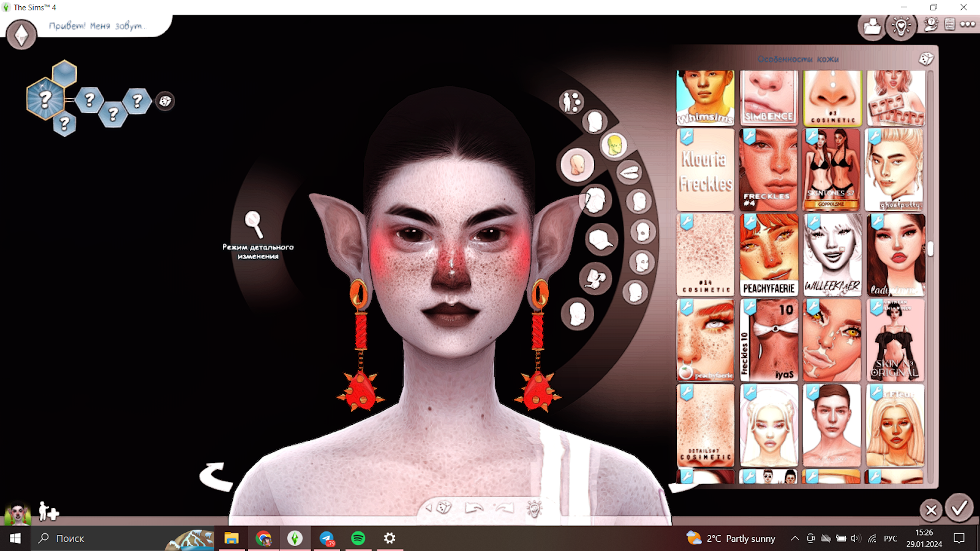Open the gallery save folder icon
Viewport: 980px width, 551px height.
(872, 27)
